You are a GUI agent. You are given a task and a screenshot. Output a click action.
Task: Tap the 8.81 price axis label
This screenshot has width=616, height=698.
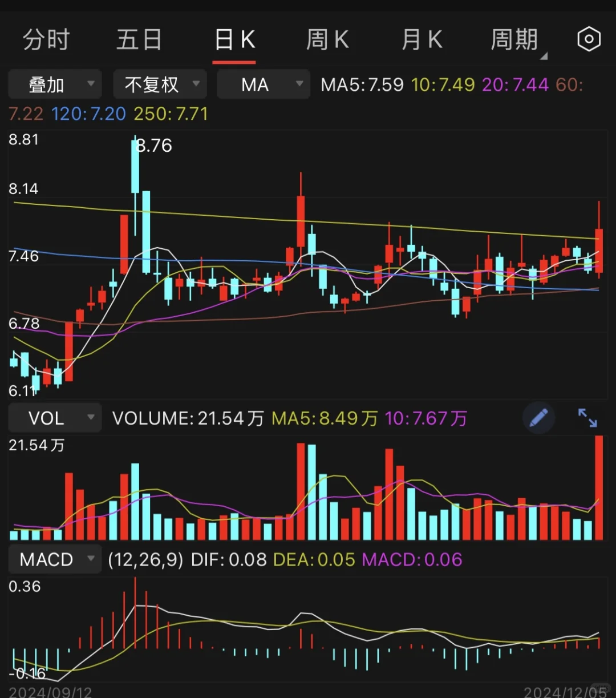coord(23,139)
